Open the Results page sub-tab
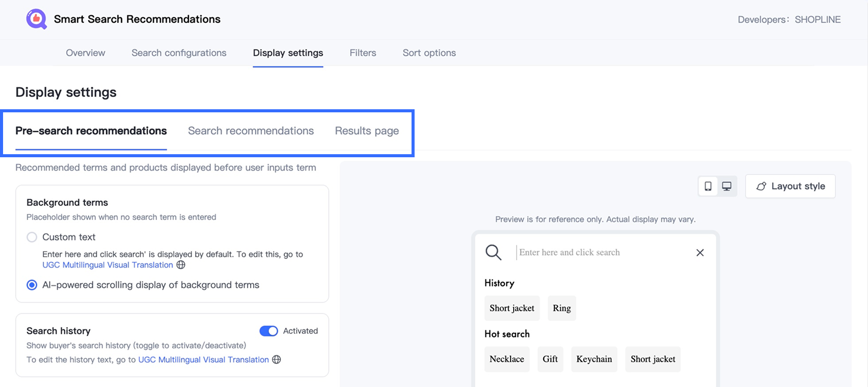This screenshot has height=387, width=868. point(367,131)
